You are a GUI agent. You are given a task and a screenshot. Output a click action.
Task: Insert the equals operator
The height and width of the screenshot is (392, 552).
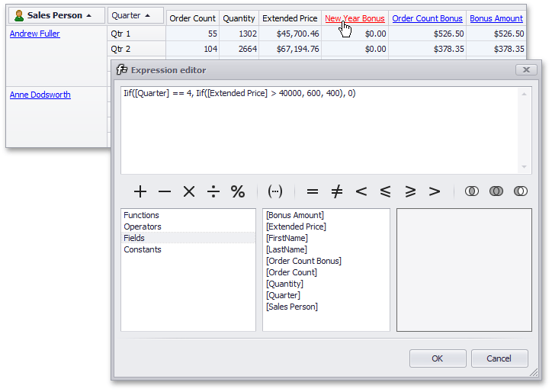click(312, 191)
